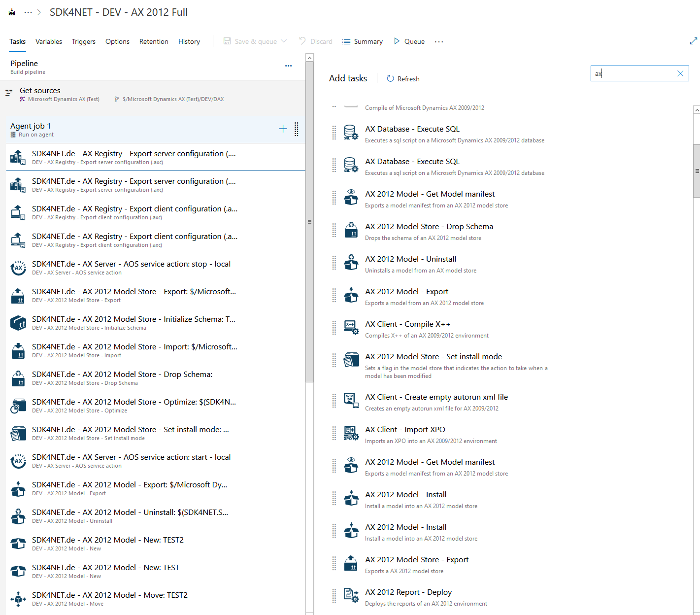This screenshot has height=615, width=700.
Task: Click the AX Client - Import XPO icon
Action: pyautogui.click(x=351, y=433)
